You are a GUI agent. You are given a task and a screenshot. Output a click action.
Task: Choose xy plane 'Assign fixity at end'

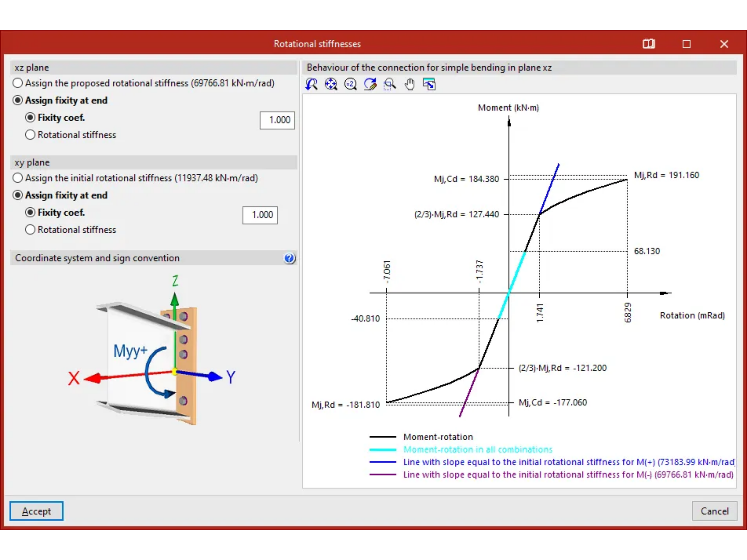(18, 195)
